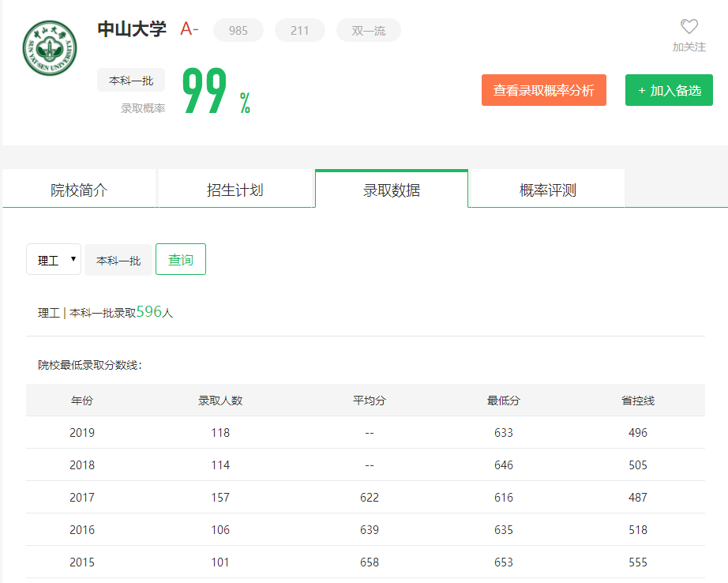
Task: Click the 639 average score cell
Action: [x=370, y=529]
